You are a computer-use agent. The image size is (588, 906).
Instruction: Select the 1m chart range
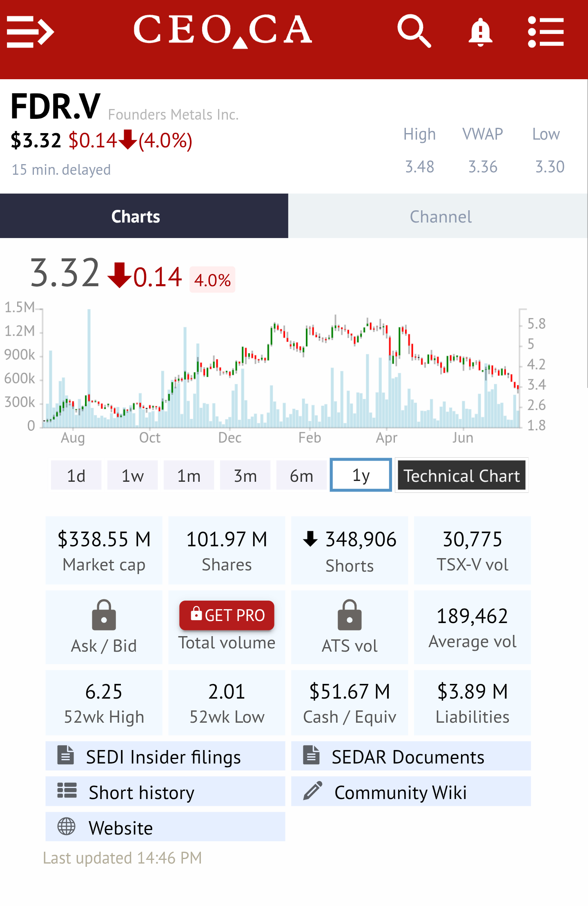(189, 475)
